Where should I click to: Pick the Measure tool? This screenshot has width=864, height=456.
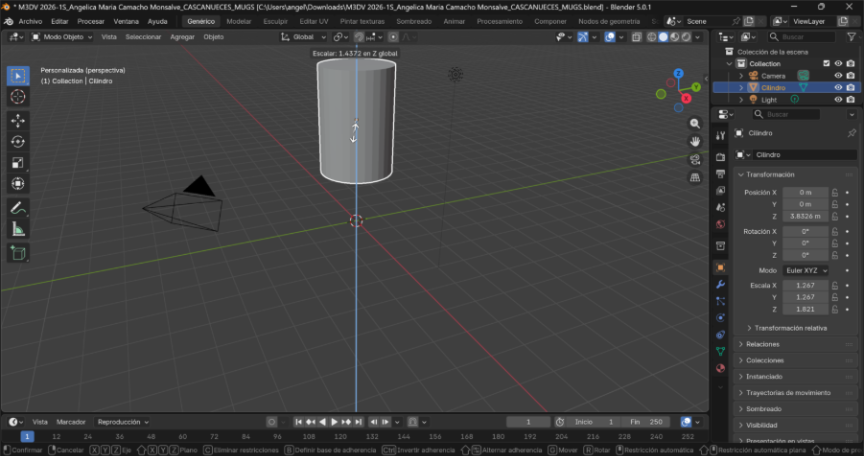click(18, 230)
